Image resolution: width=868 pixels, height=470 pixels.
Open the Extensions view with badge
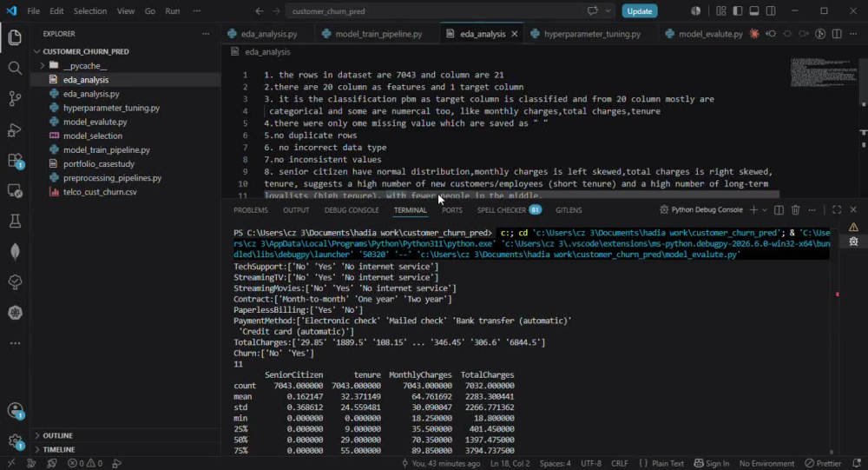(x=15, y=161)
